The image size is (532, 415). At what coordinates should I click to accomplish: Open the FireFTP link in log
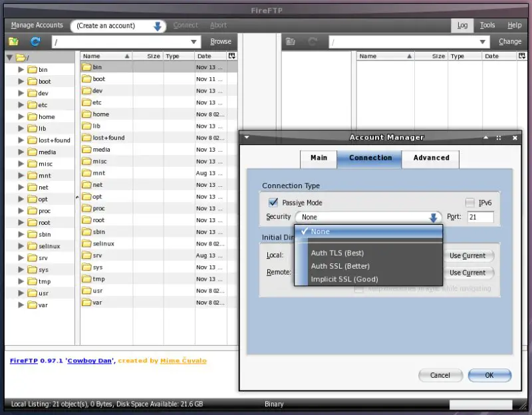24,360
